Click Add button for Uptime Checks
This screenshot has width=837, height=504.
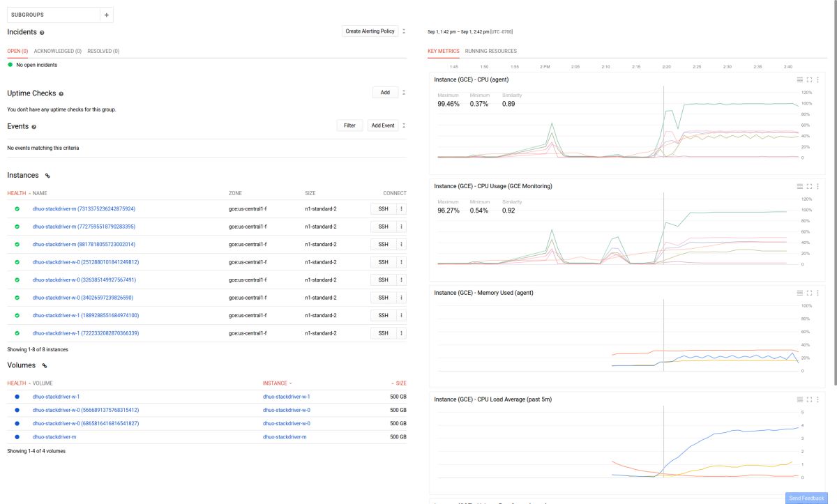[x=386, y=92]
